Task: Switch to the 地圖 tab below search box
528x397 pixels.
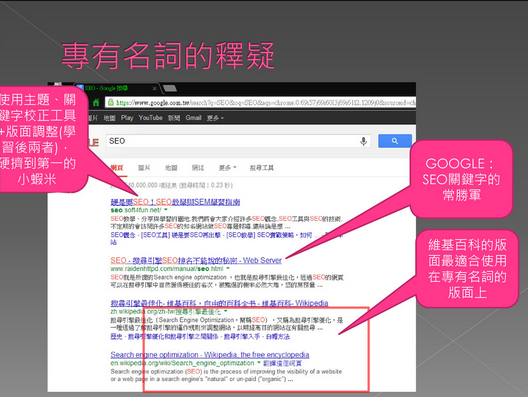Action: pyautogui.click(x=171, y=168)
